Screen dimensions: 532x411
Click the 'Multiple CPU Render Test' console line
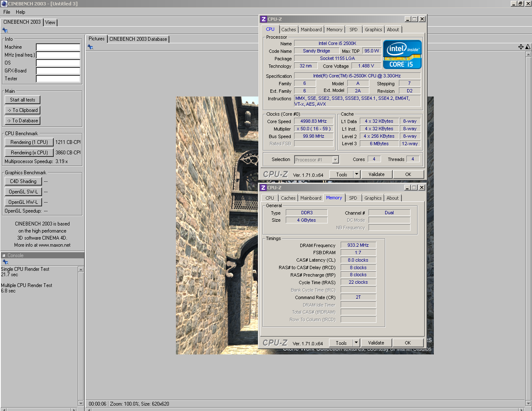[27, 285]
